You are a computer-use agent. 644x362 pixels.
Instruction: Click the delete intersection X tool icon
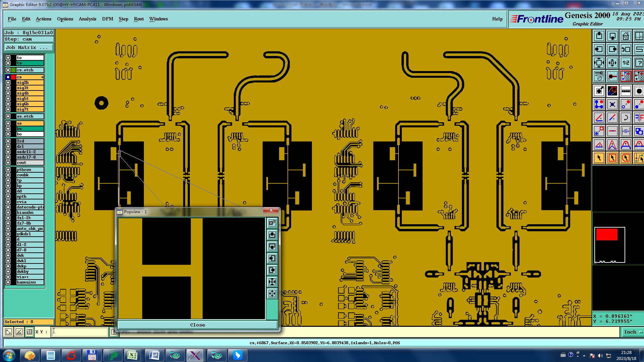pyautogui.click(x=612, y=104)
